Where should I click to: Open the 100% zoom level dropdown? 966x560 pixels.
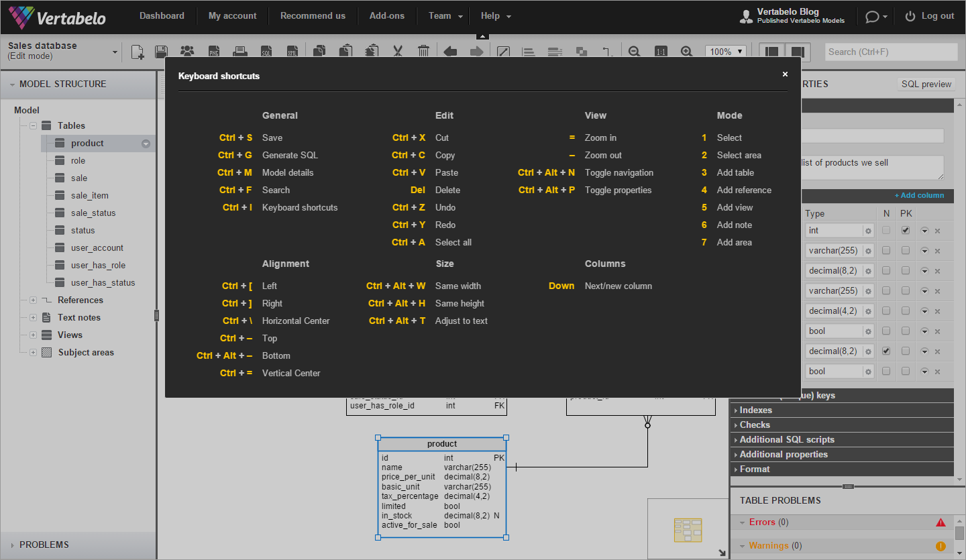coord(726,52)
